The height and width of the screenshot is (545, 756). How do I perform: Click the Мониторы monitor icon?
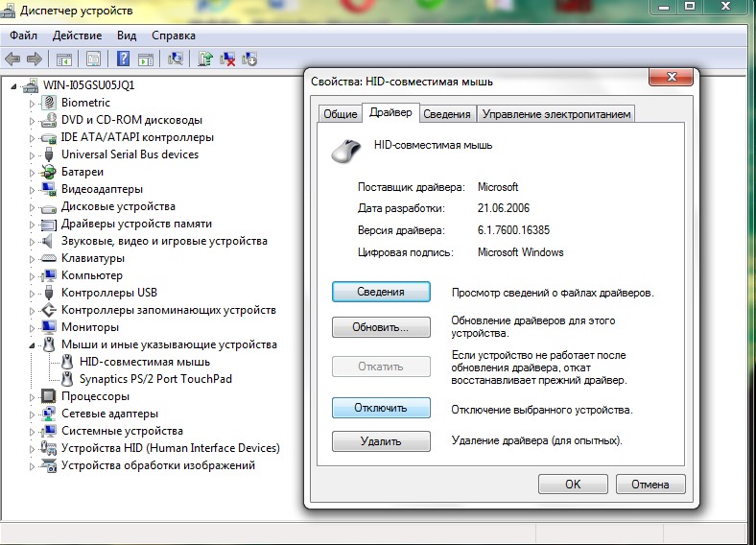(x=49, y=327)
